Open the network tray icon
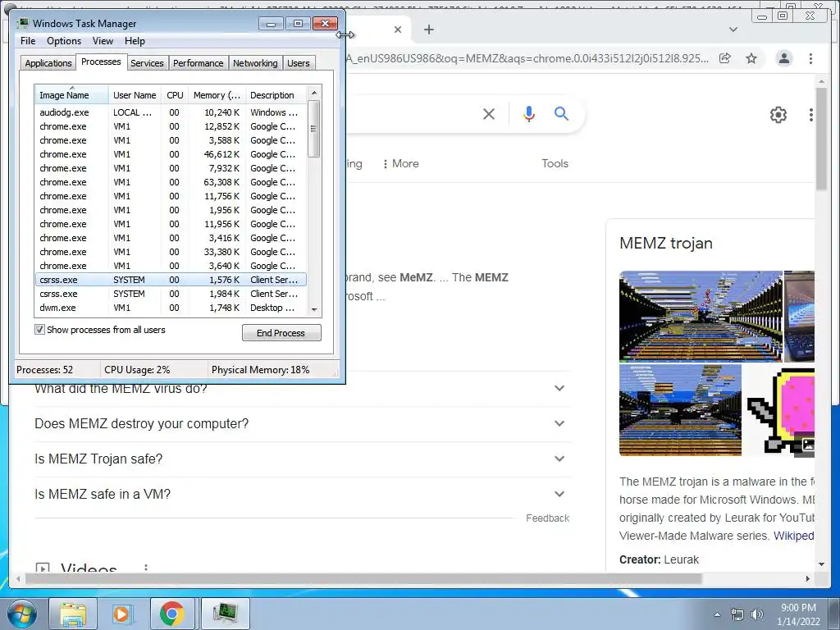Viewport: 840px width, 630px height. coord(737,614)
